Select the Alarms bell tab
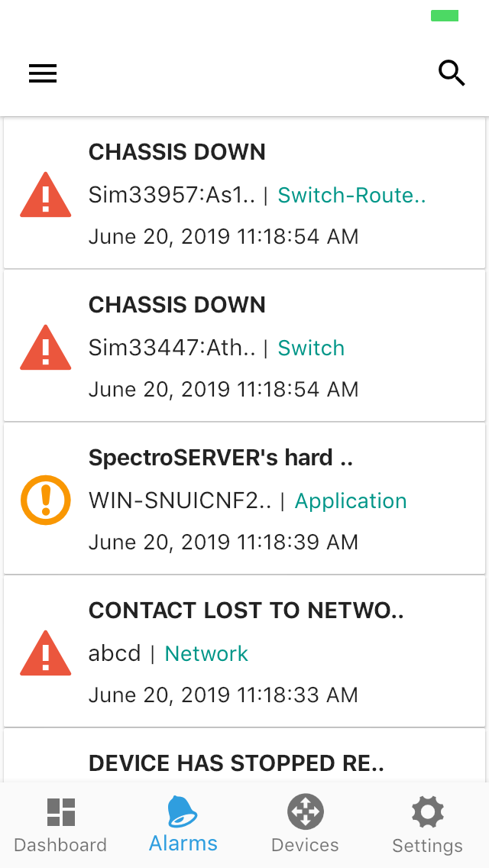The height and width of the screenshot is (868, 489). 183,824
